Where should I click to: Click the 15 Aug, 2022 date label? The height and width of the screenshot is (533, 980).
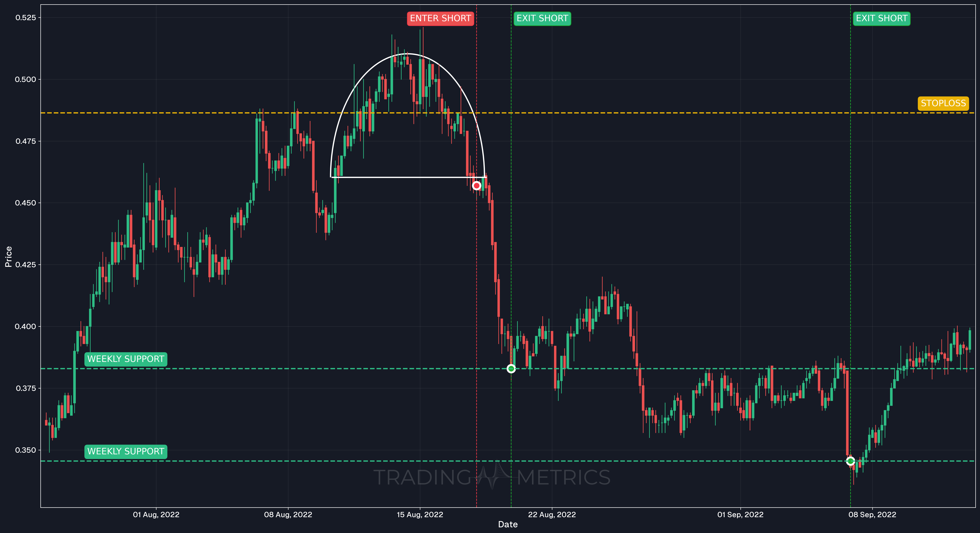[x=420, y=515]
